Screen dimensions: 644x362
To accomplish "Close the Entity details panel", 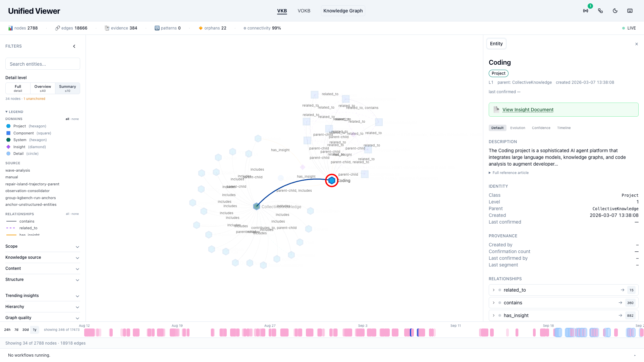I will (x=637, y=44).
